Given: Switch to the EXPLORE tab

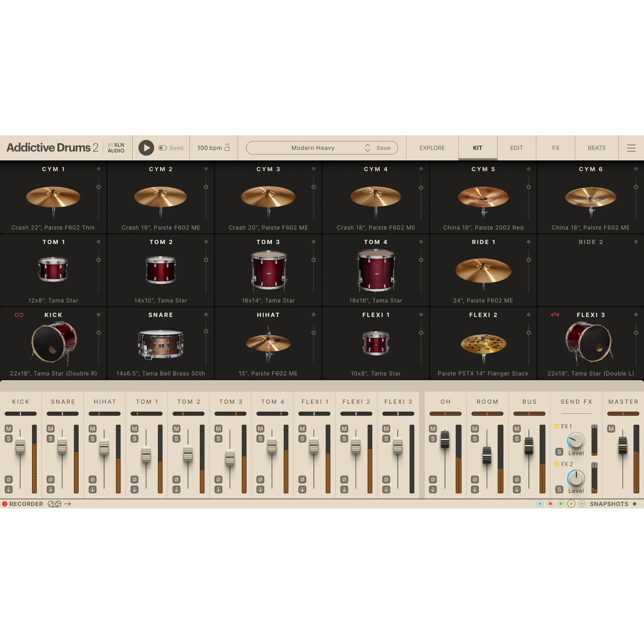Looking at the screenshot, I should (x=432, y=148).
